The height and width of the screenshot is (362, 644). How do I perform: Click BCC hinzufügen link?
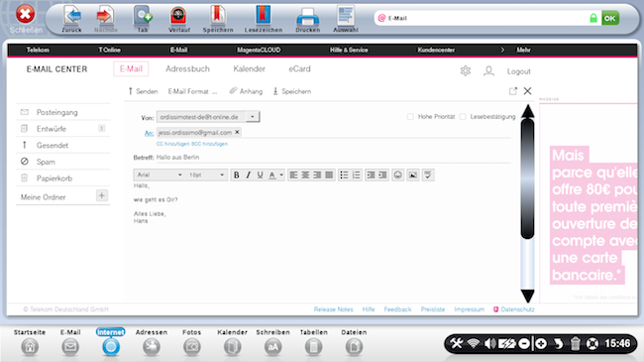point(209,144)
